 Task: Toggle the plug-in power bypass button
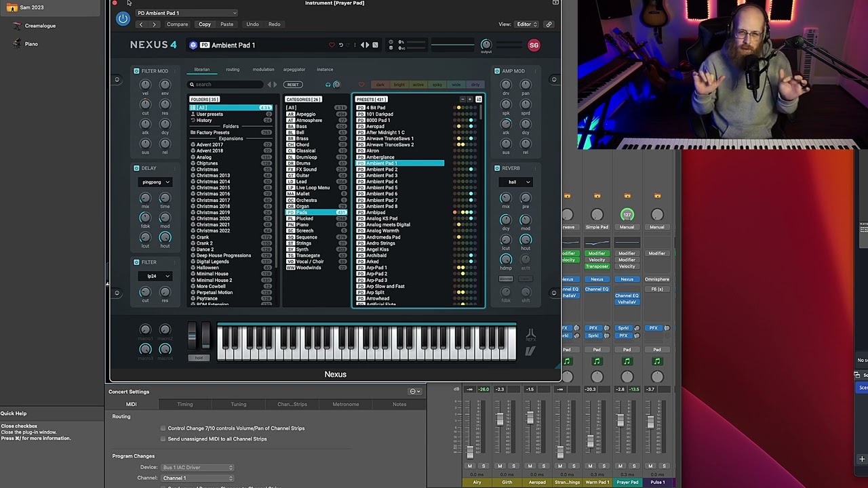123,19
